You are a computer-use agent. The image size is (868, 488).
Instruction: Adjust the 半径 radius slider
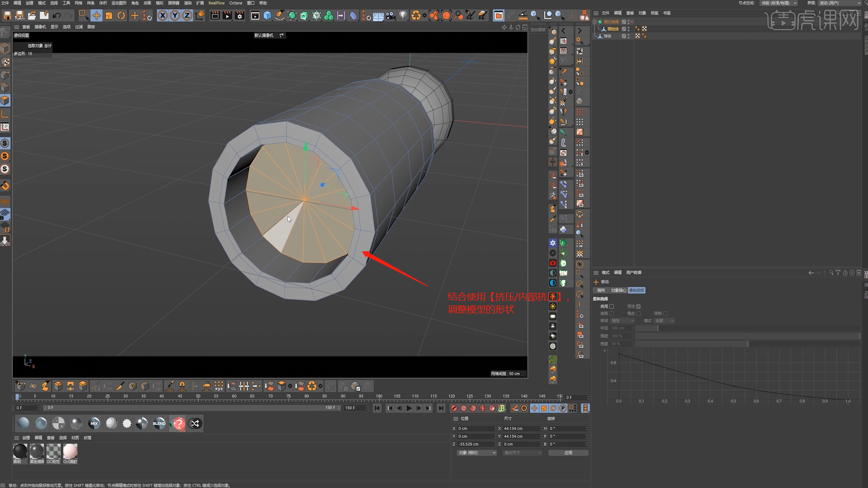point(748,328)
